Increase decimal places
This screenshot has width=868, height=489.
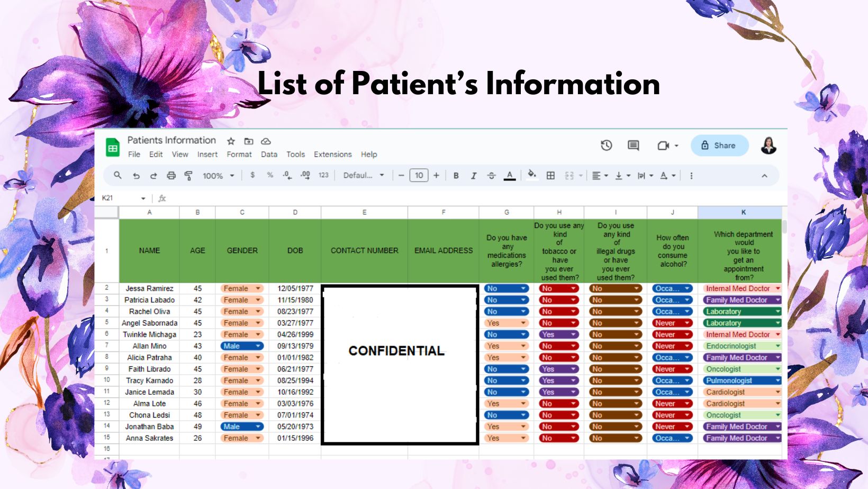click(305, 175)
